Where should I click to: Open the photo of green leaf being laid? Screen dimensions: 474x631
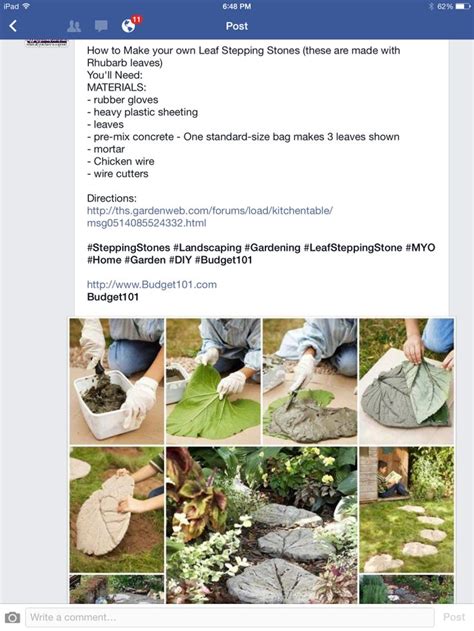tap(213, 381)
